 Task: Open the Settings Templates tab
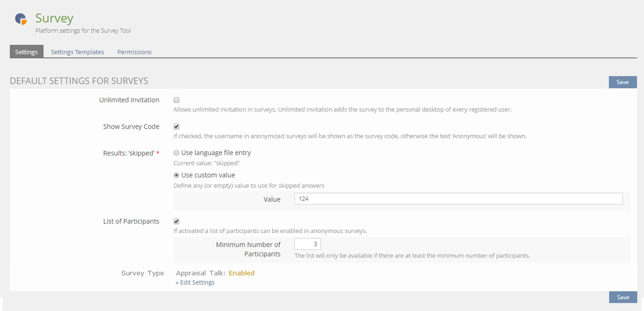coord(77,52)
